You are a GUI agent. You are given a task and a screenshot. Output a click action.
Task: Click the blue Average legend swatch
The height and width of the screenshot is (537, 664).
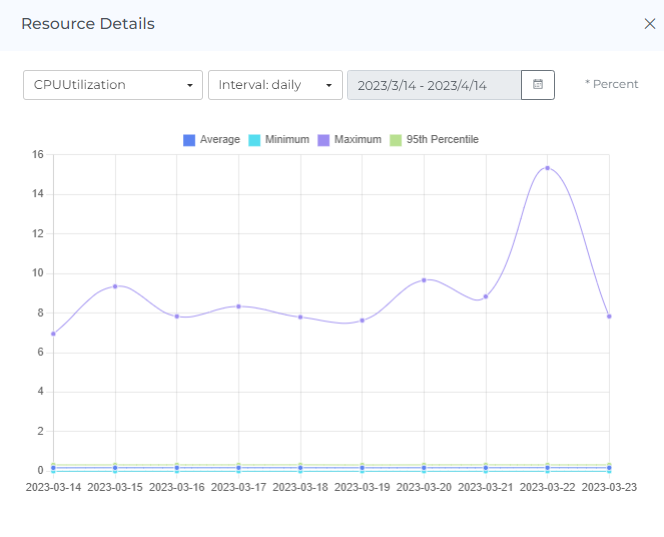tap(189, 140)
